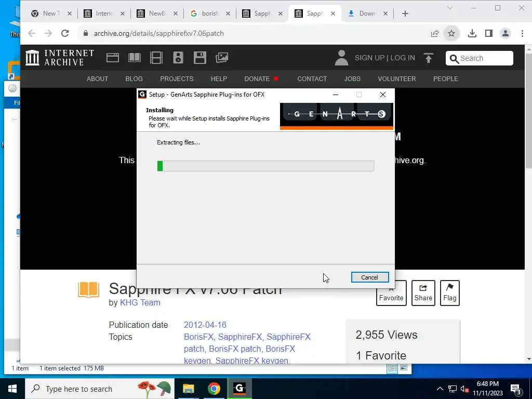This screenshot has height=399, width=532.
Task: Open Chrome downloads icon
Action: [x=472, y=33]
